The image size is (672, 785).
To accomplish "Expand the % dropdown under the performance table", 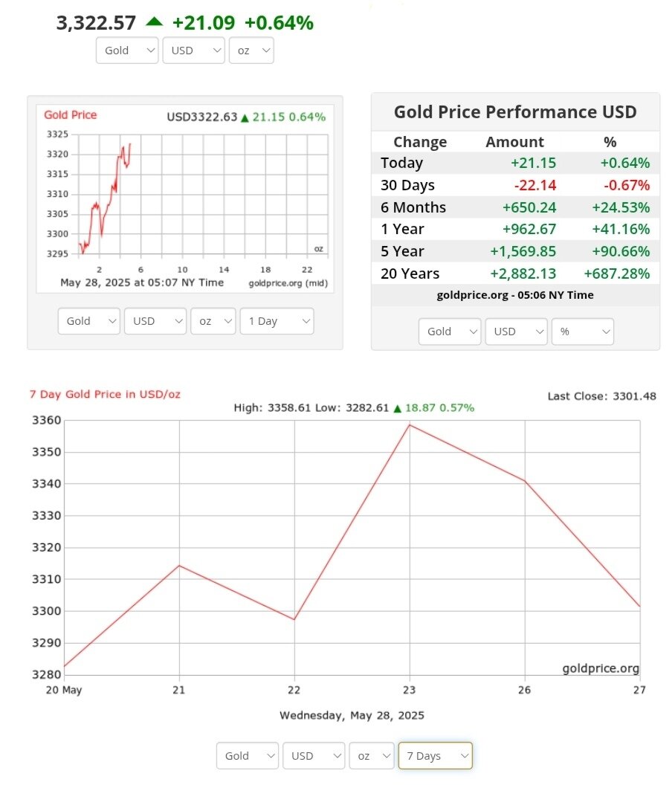I will (582, 332).
